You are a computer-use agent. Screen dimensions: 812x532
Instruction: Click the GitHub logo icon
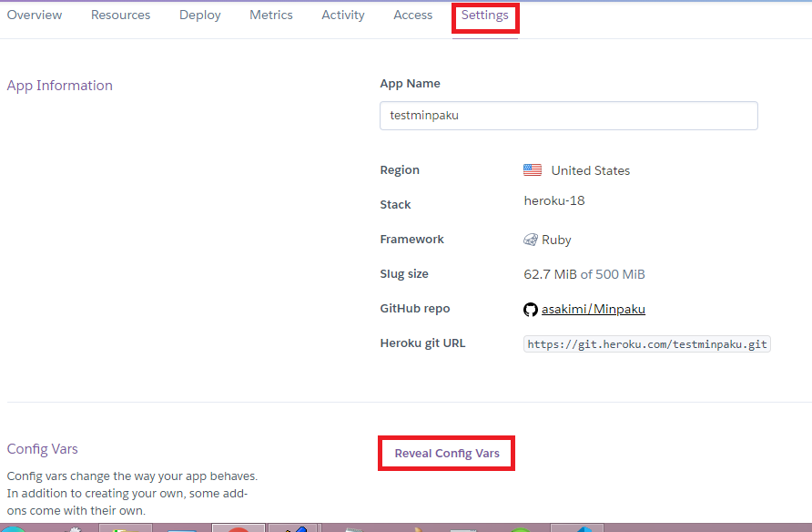click(531, 309)
